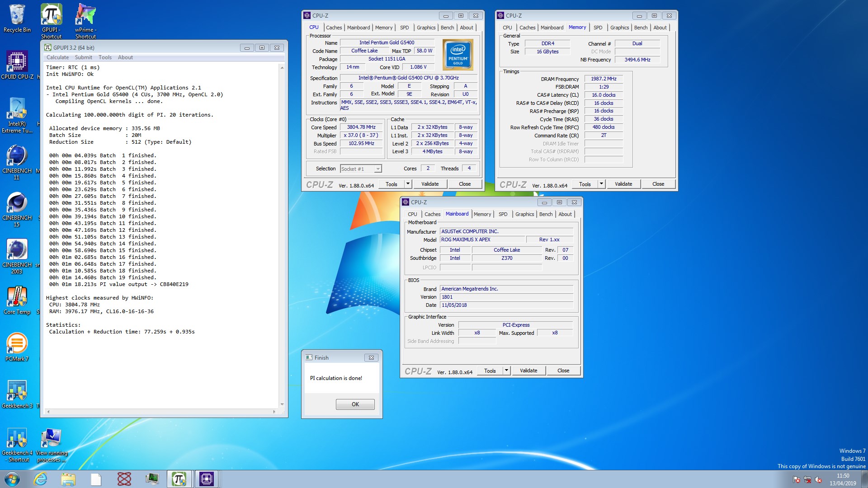Viewport: 868px width, 488px height.
Task: Expand Tools dropdown arrow in Mainboard window
Action: [506, 371]
